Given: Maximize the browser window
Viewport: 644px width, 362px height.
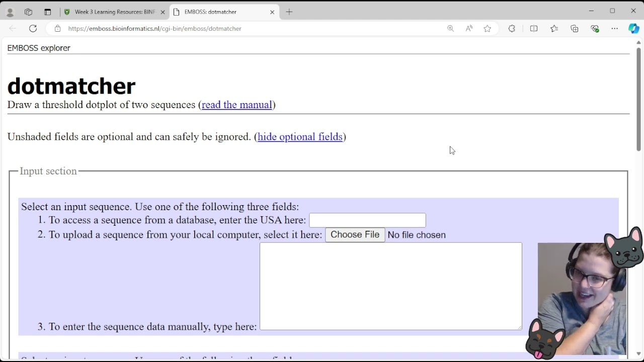Looking at the screenshot, I should coord(612,11).
